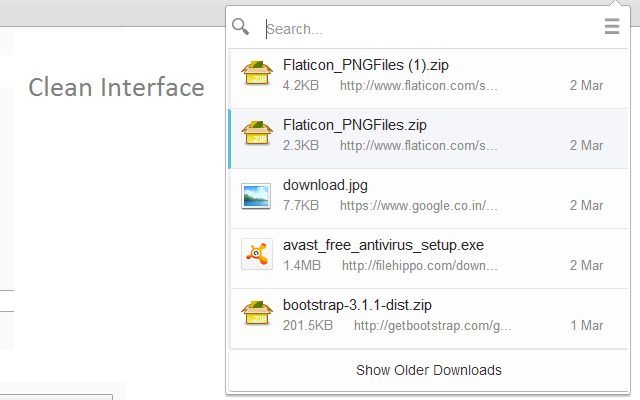
Task: Click the bootstrap-3.1.1-dist.zip archive icon
Action: pyautogui.click(x=257, y=314)
